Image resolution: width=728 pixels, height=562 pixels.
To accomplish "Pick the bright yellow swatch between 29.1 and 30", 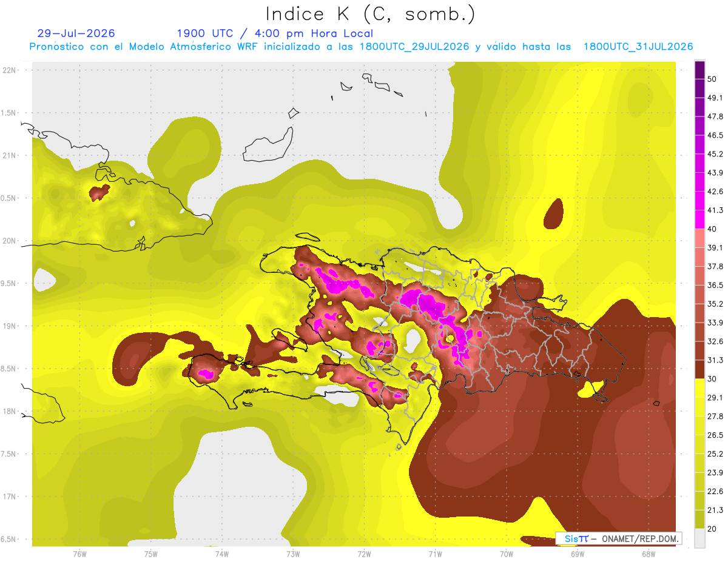I will point(699,388).
